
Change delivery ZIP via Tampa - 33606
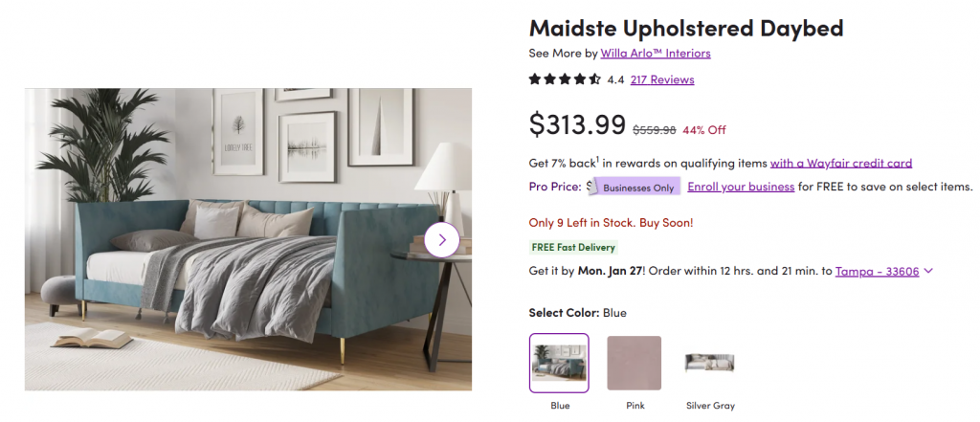tap(877, 271)
